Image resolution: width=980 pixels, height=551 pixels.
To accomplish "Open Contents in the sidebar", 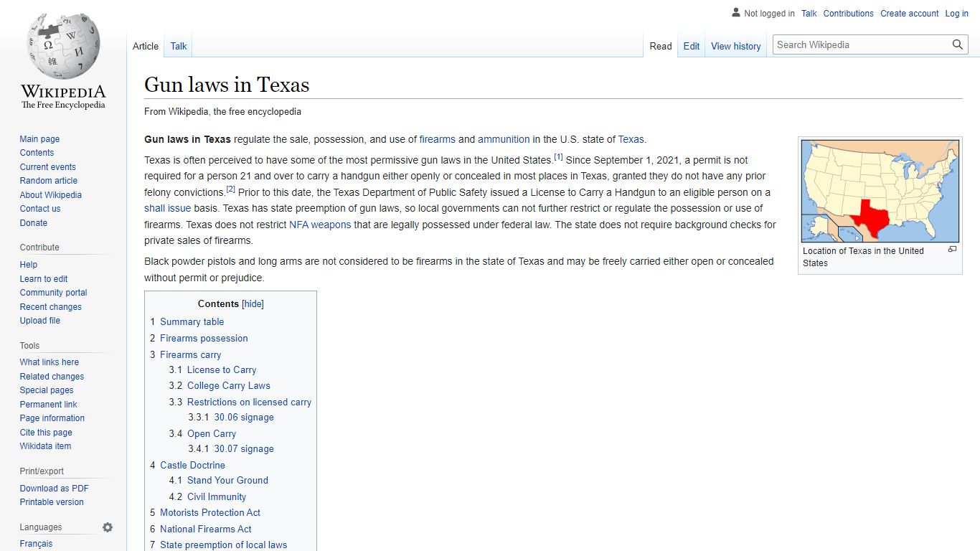I will coord(37,153).
